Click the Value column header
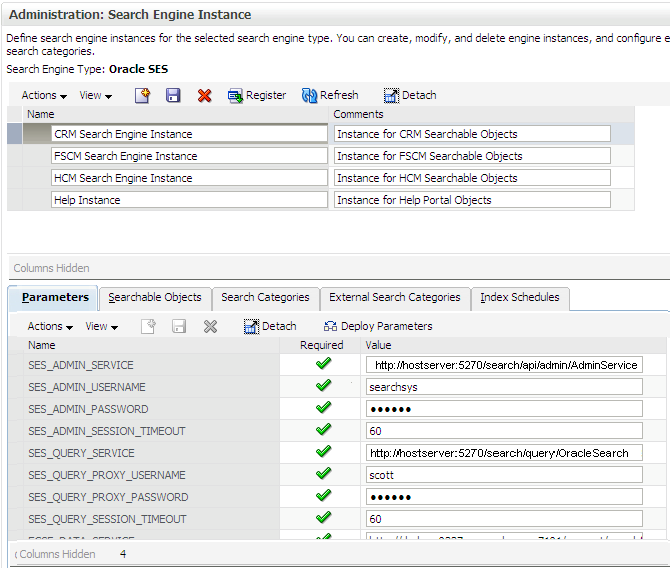Screen dimensions: 670x568 (x=378, y=345)
